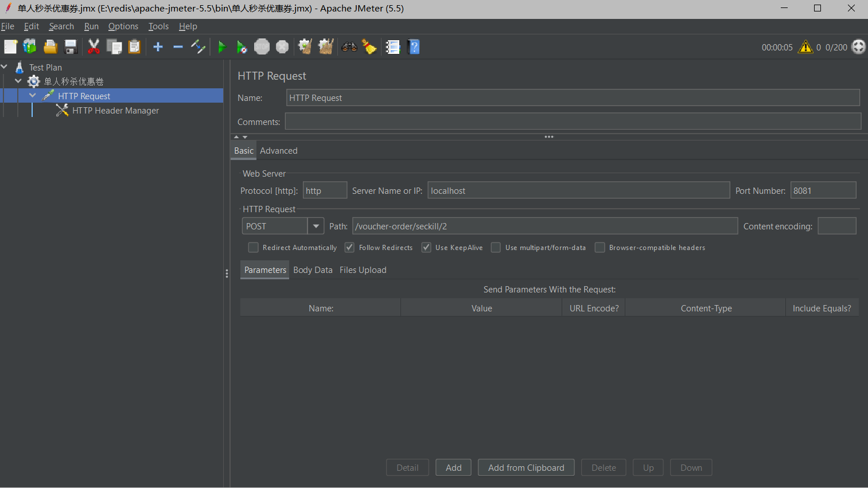The height and width of the screenshot is (488, 868).
Task: Click the Down button
Action: tap(691, 467)
